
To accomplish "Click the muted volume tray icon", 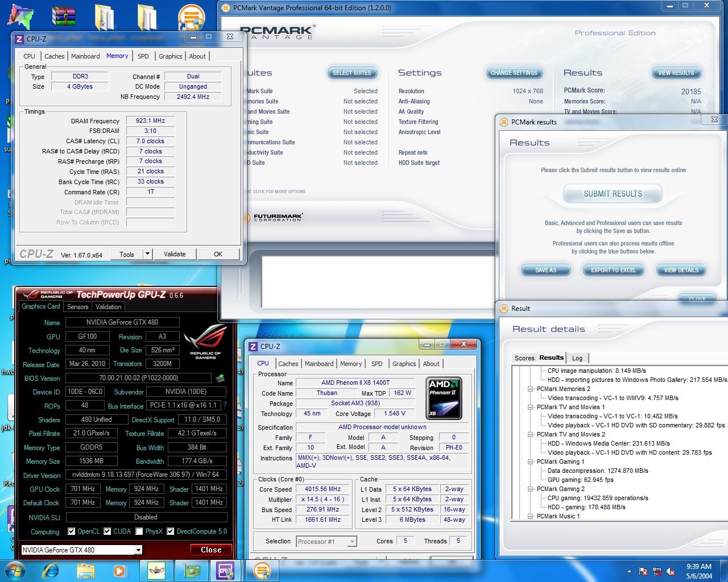I will [671, 571].
